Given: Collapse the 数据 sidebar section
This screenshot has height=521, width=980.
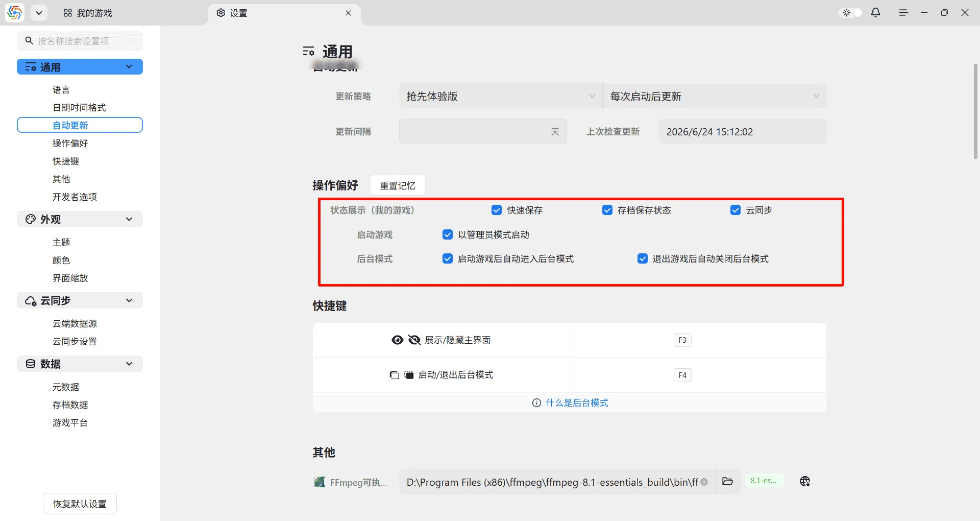Looking at the screenshot, I should pyautogui.click(x=80, y=364).
